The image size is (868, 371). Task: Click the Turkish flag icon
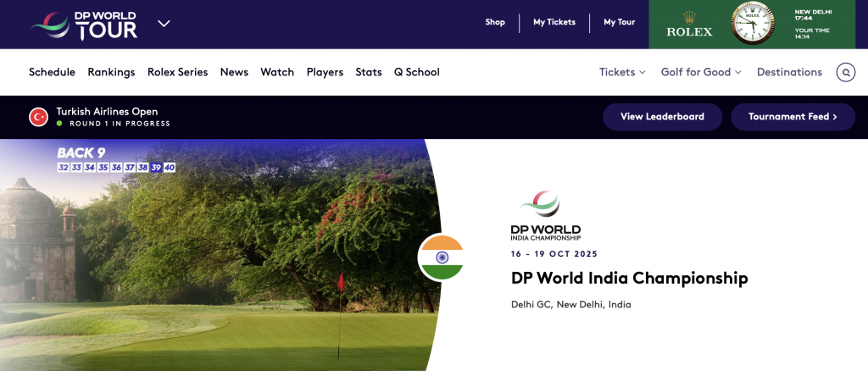[39, 117]
